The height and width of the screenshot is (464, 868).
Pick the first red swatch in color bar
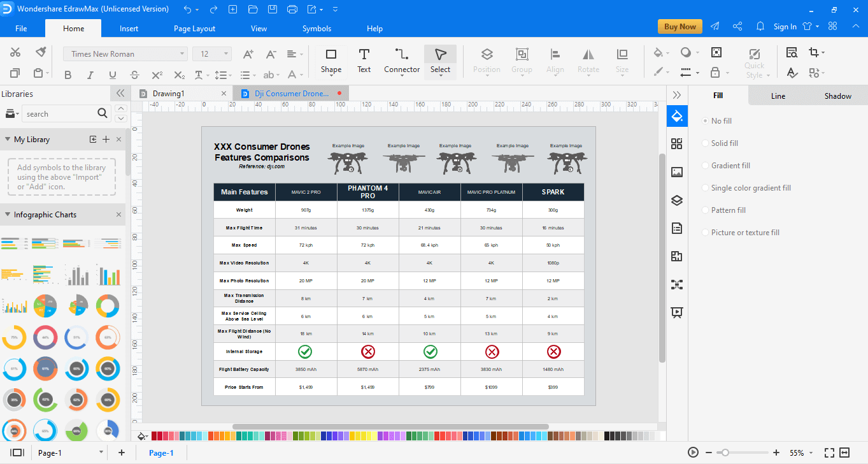point(155,436)
